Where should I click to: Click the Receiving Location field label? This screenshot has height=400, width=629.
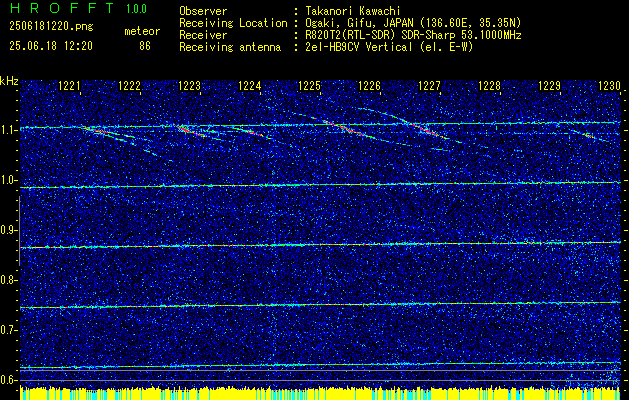point(233,23)
